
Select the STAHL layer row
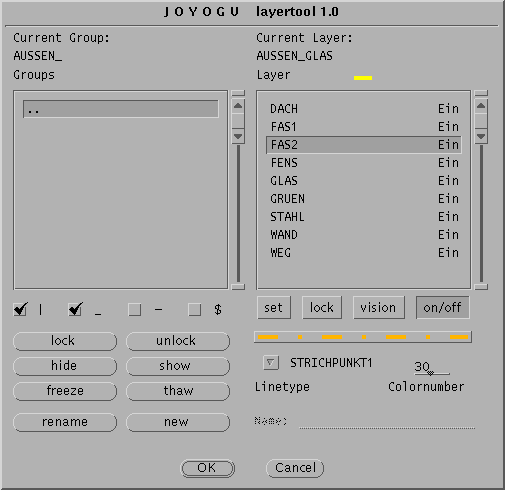[364, 217]
